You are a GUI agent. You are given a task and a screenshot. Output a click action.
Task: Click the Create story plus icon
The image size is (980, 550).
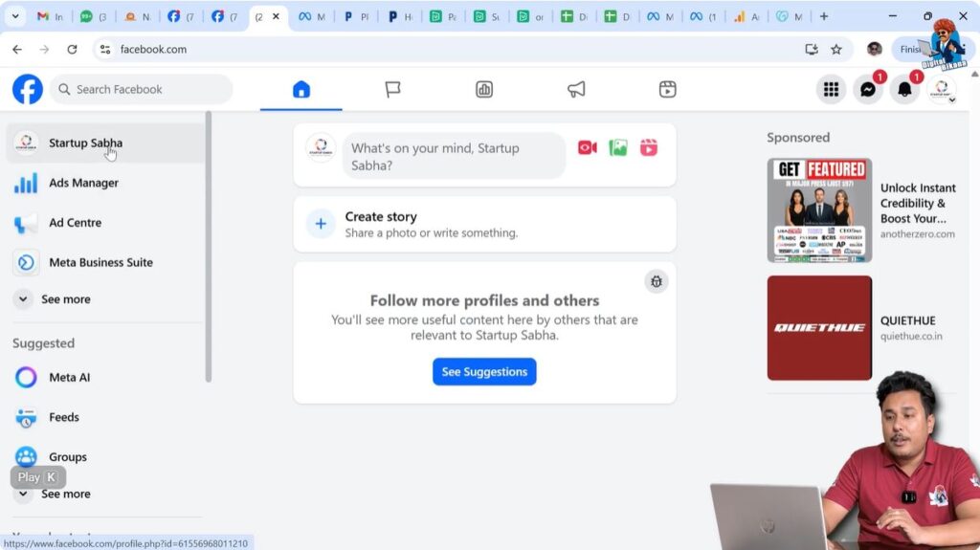point(321,224)
